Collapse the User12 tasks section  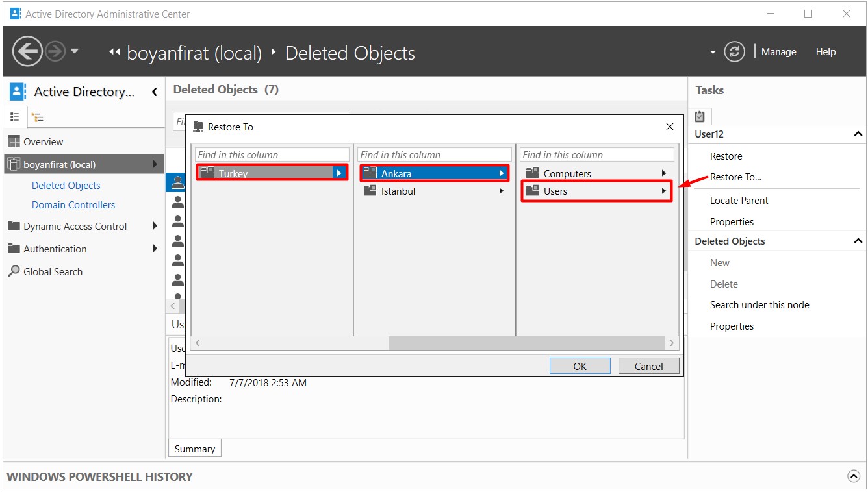[x=858, y=134]
